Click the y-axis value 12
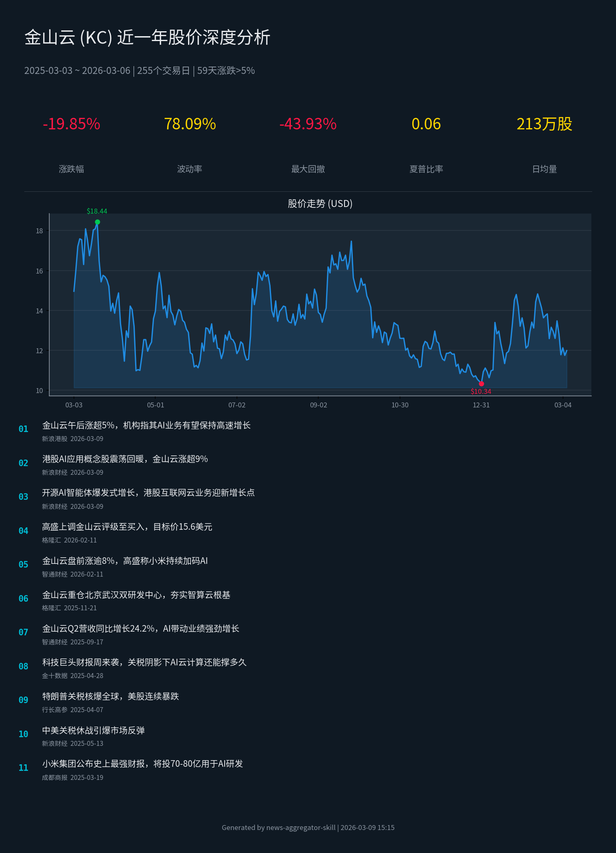The image size is (616, 853). pyautogui.click(x=39, y=351)
